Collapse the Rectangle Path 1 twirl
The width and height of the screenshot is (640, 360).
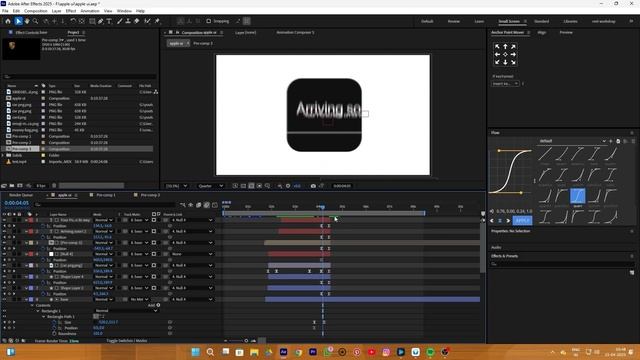coord(44,317)
